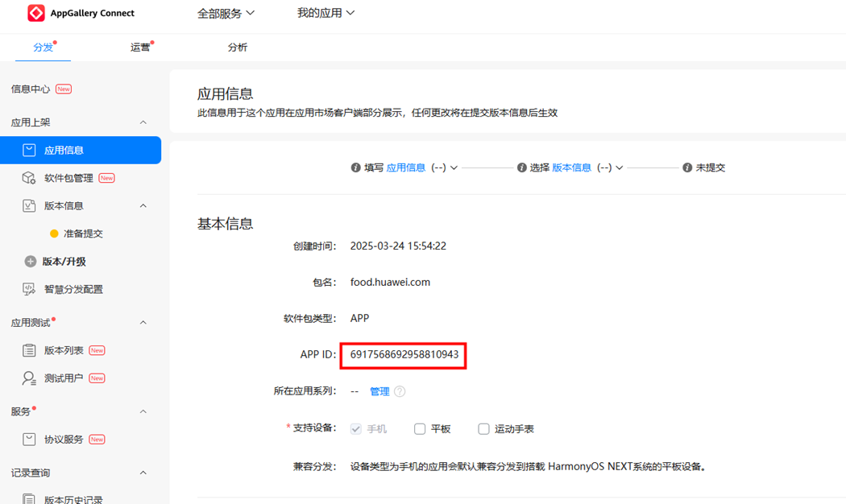Click the 软件包管理 package icon
The image size is (846, 504).
click(x=29, y=178)
